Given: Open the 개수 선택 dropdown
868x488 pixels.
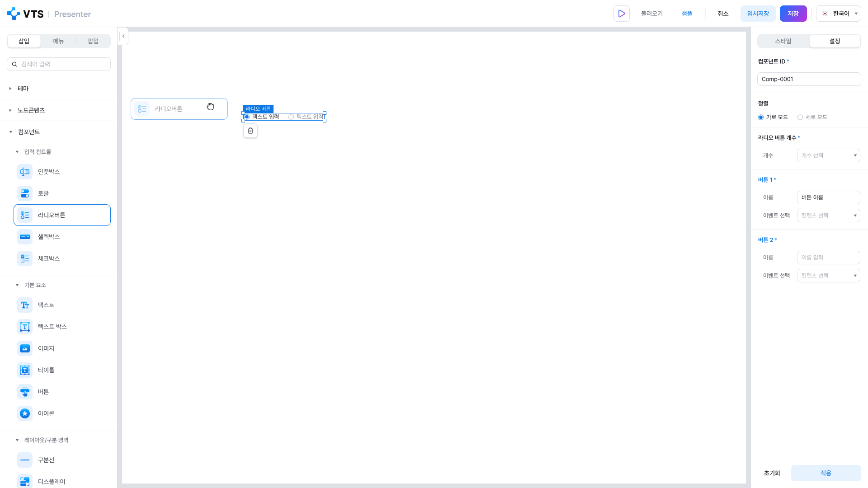Looking at the screenshot, I should (x=828, y=155).
